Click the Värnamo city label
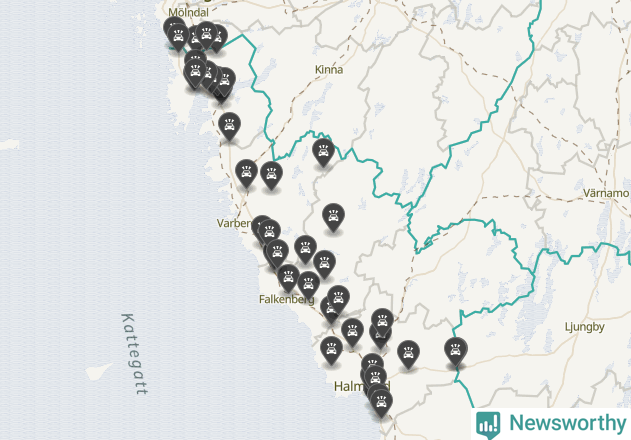 click(x=606, y=193)
